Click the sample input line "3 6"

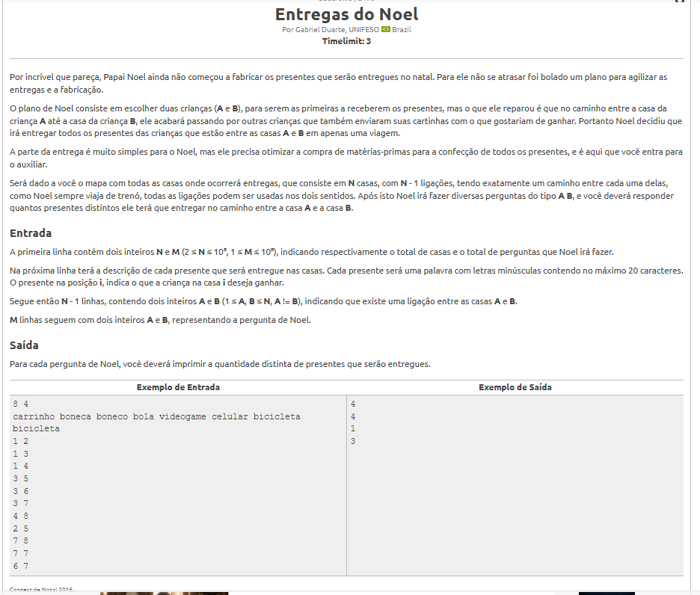pyautogui.click(x=20, y=491)
